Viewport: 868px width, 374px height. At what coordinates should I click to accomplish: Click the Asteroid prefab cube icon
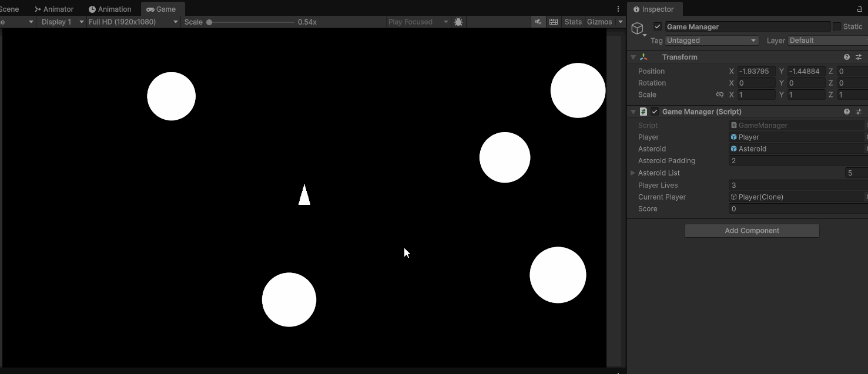click(x=734, y=149)
